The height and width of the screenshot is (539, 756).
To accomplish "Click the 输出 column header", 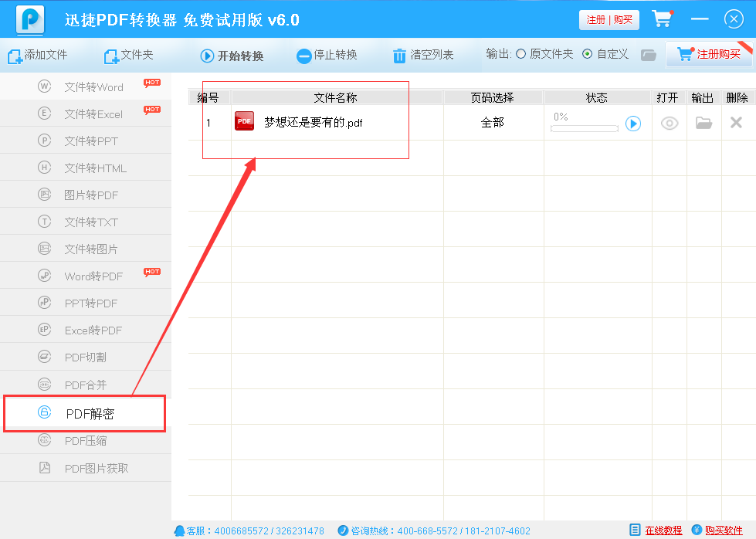I will click(x=703, y=97).
